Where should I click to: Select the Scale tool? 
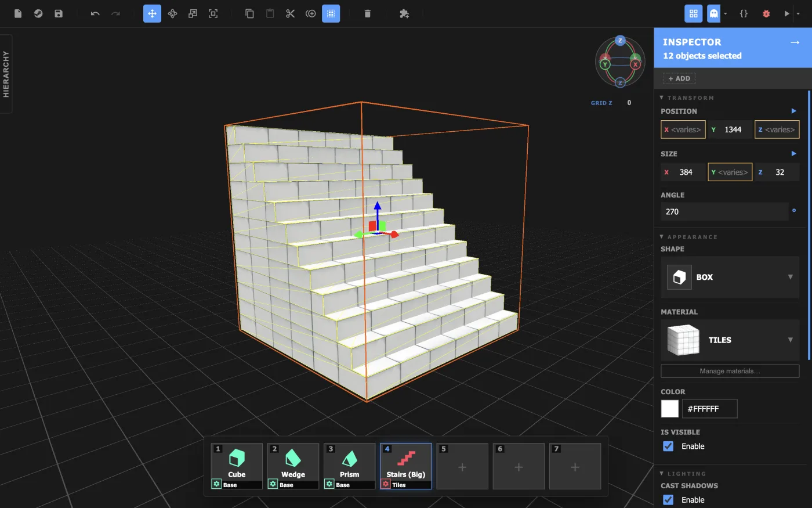193,13
